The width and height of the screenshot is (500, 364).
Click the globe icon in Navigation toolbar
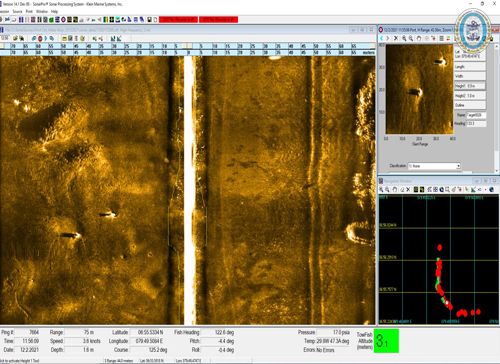491,189
